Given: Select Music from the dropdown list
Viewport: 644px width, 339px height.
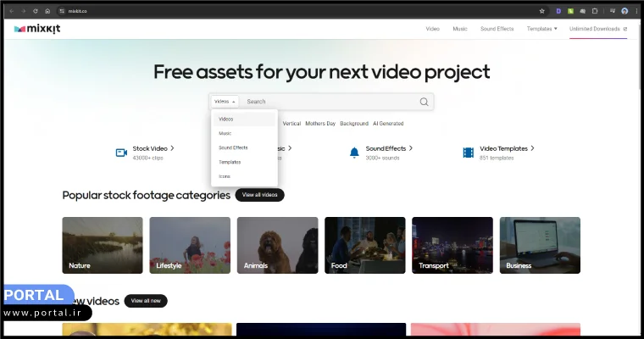Looking at the screenshot, I should 225,133.
